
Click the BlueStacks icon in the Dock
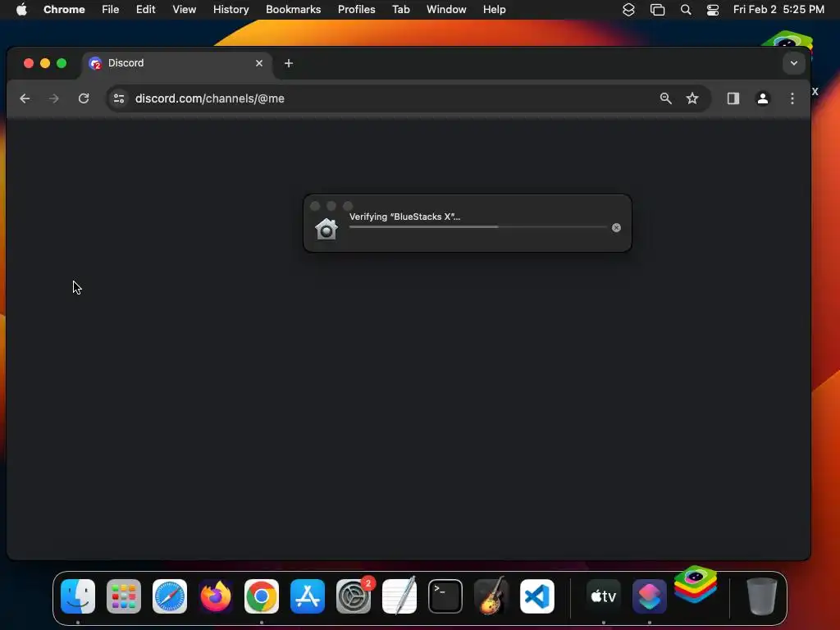(696, 584)
